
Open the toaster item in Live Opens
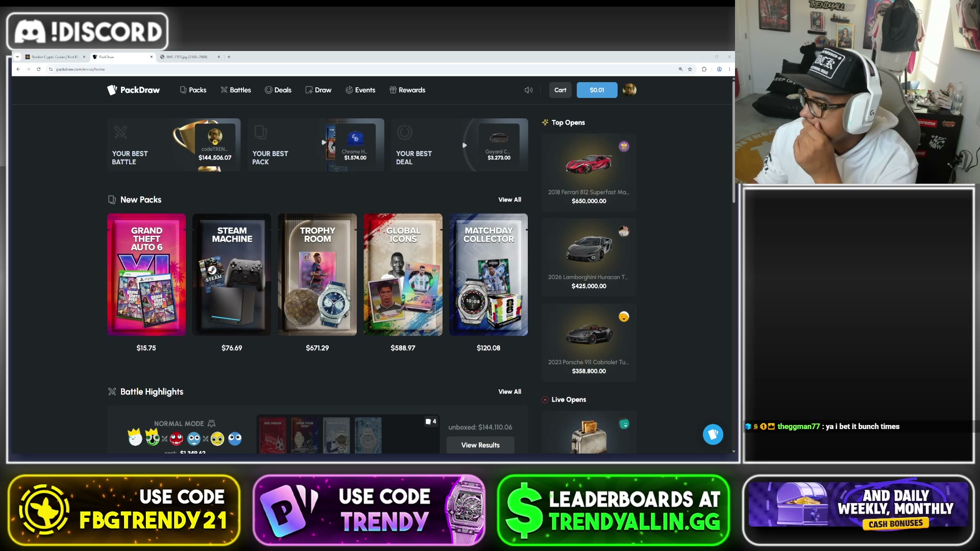[589, 433]
